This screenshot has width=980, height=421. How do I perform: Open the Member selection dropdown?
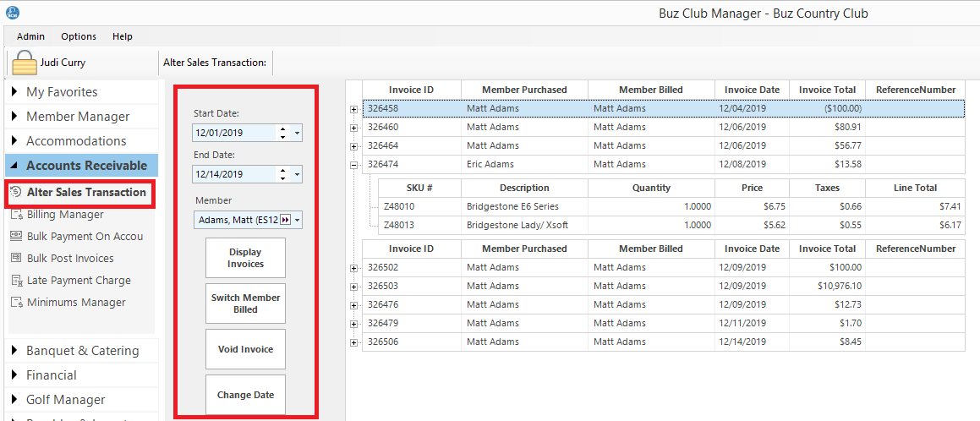(x=297, y=220)
